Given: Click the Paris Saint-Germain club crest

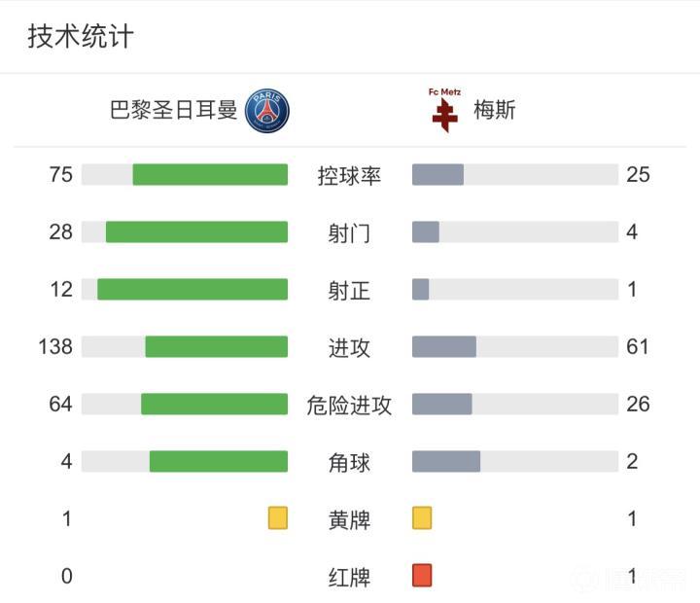Looking at the screenshot, I should click(x=267, y=110).
